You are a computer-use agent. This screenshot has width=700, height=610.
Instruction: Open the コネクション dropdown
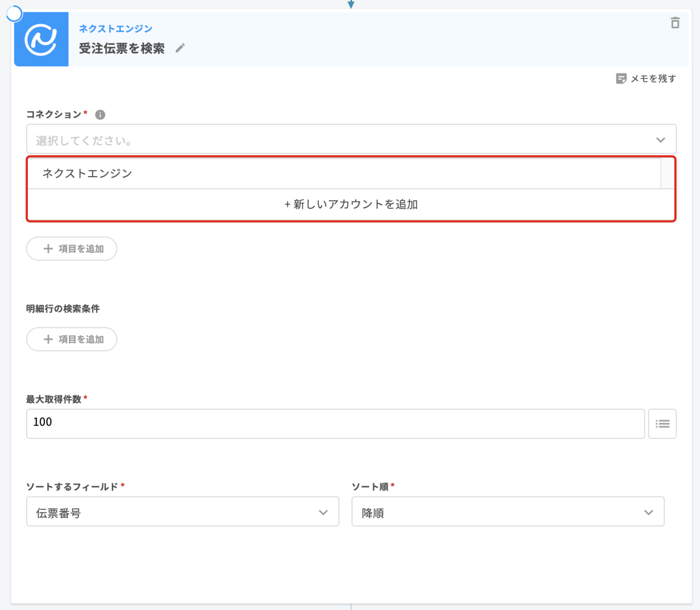coord(351,139)
